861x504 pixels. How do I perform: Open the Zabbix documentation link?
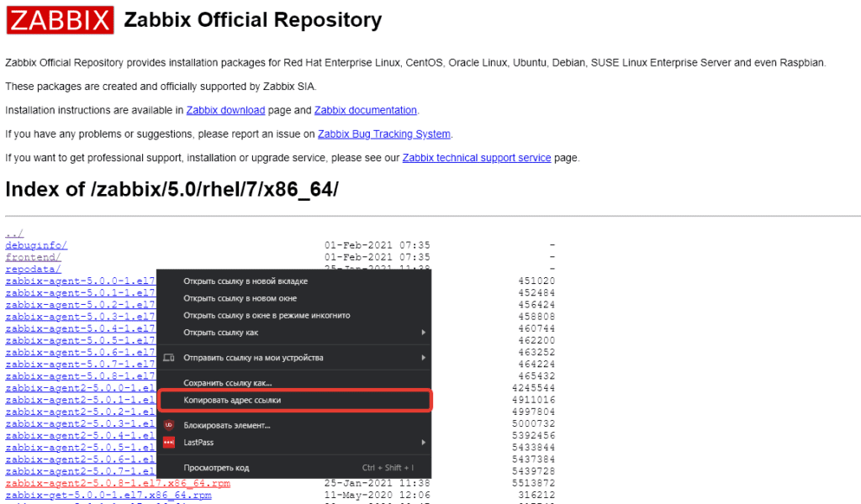coord(366,110)
